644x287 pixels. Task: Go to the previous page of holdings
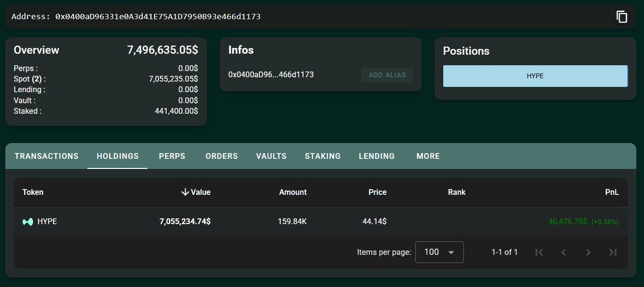click(x=563, y=252)
